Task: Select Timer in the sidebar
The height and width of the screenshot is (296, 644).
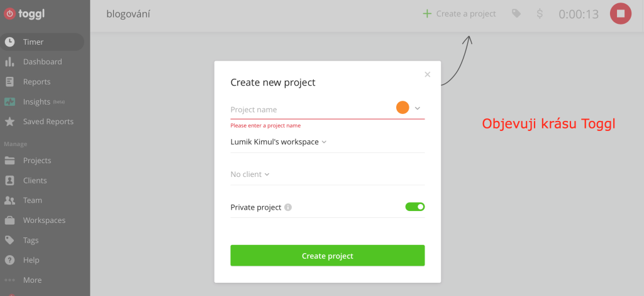Action: tap(33, 42)
